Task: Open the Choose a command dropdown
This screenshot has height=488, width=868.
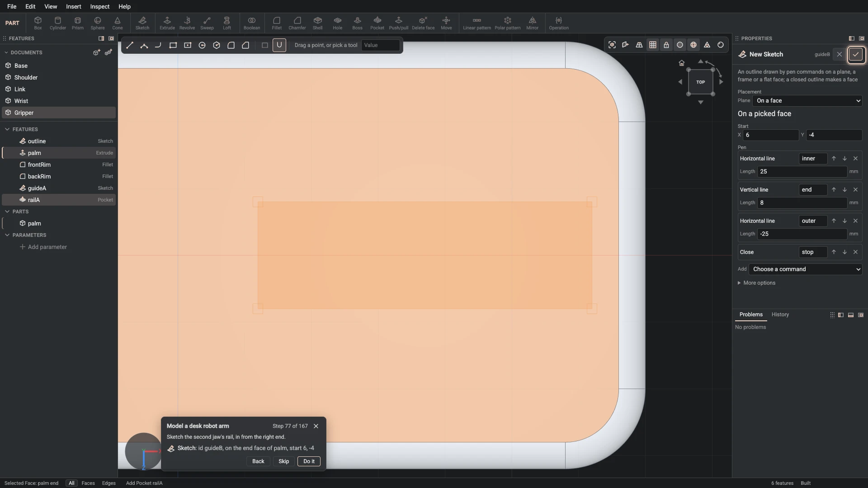Action: (806, 269)
